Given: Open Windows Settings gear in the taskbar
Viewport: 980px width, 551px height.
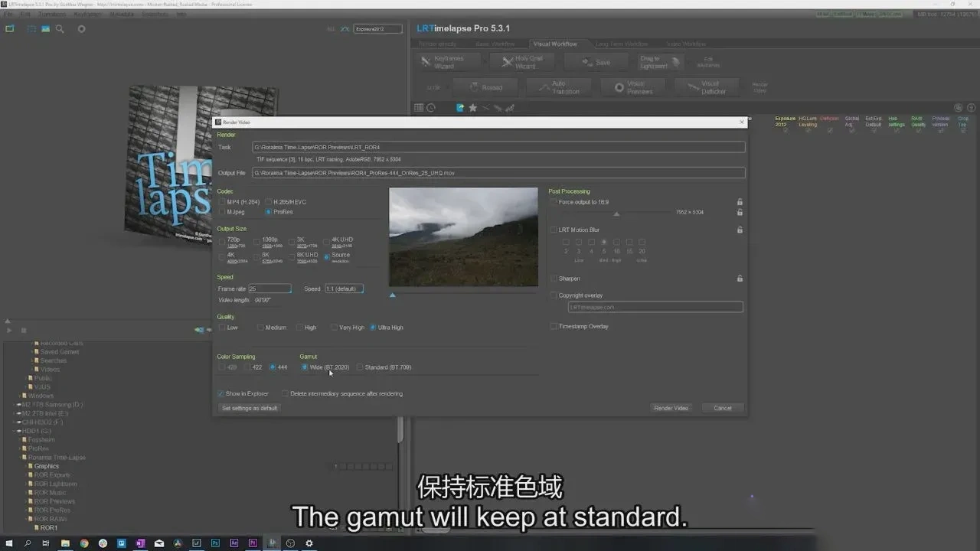Looking at the screenshot, I should pyautogui.click(x=309, y=543).
